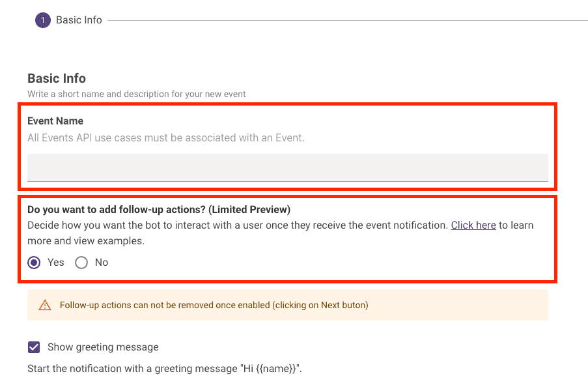
Task: Click the Show greeting message label
Action: pyautogui.click(x=103, y=347)
